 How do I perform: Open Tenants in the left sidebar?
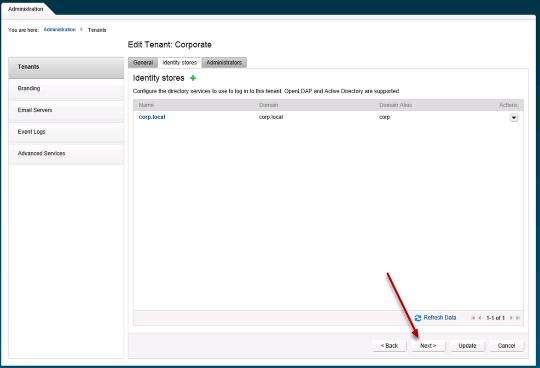pos(66,67)
